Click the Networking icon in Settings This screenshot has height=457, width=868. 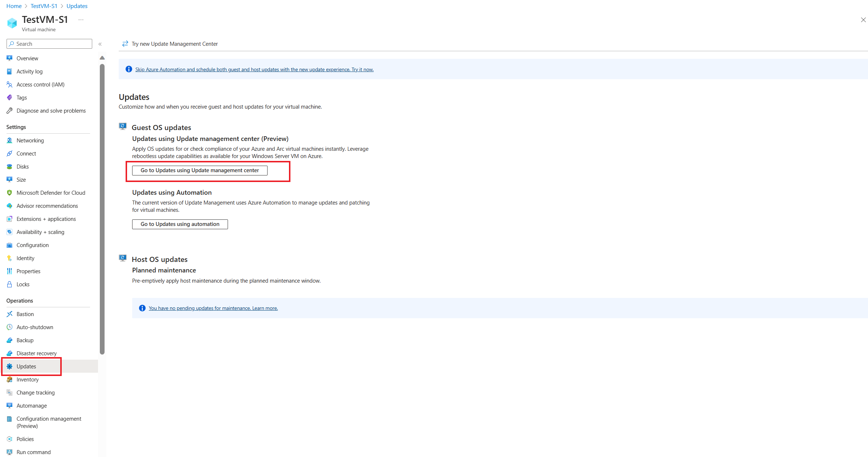point(10,140)
